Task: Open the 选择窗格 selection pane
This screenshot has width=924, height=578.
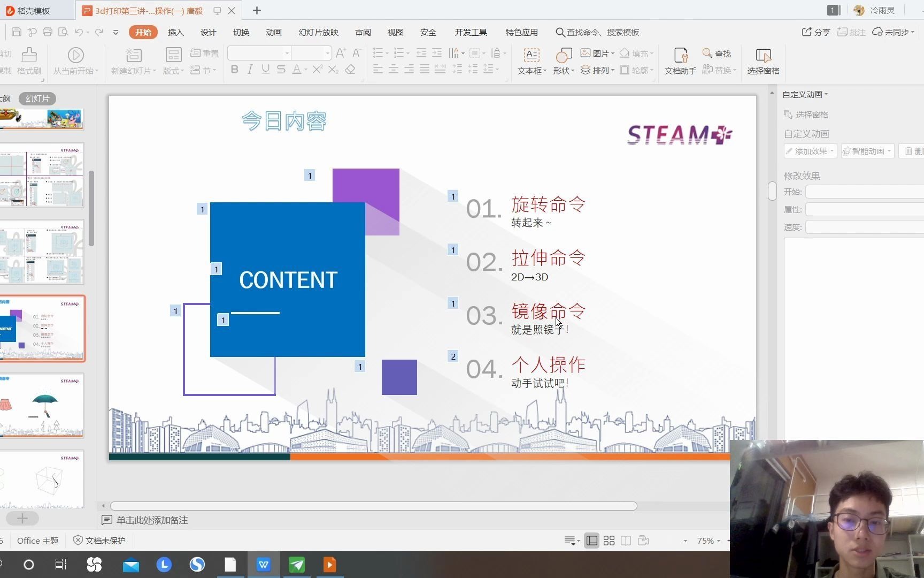Action: 763,60
